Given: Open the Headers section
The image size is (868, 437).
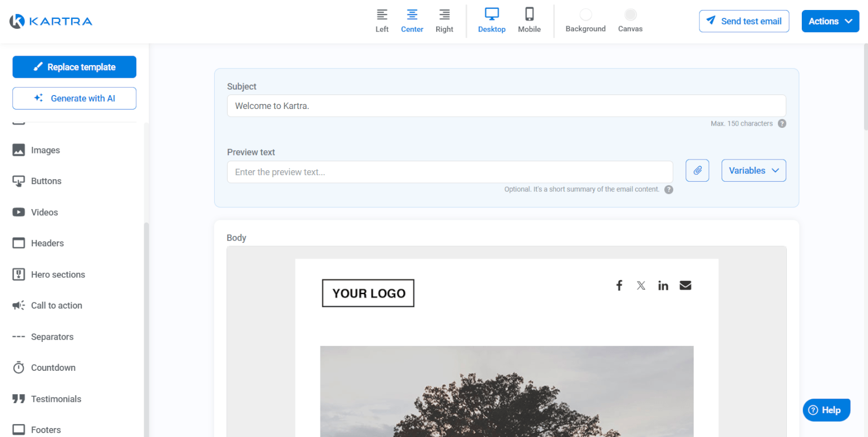Looking at the screenshot, I should coord(47,244).
